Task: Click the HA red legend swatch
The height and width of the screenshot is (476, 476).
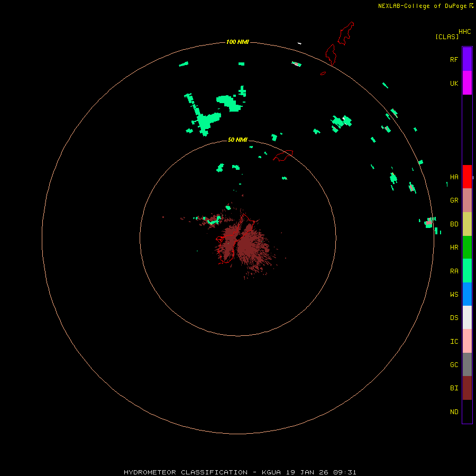Action: click(x=467, y=177)
